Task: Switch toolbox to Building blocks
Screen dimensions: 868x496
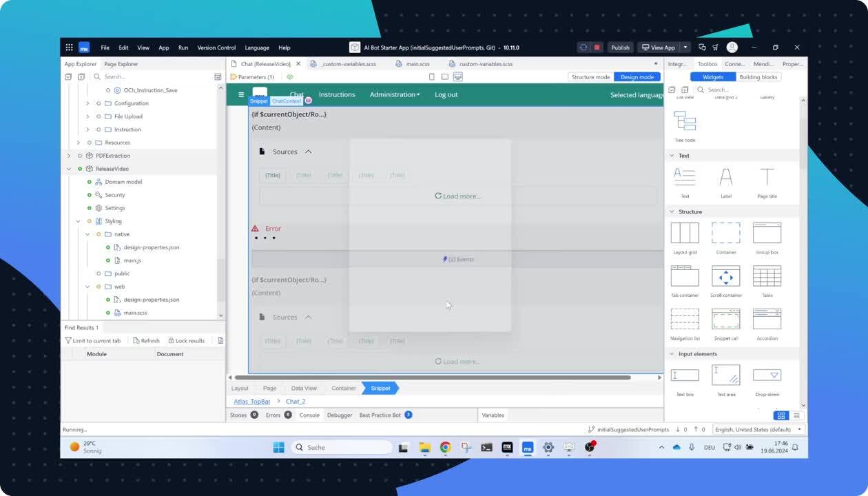Action: tap(758, 77)
